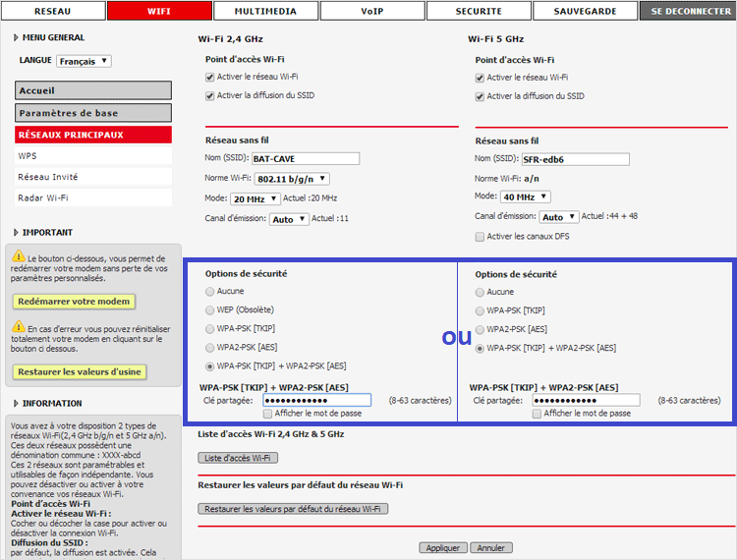The width and height of the screenshot is (737, 560).
Task: Select WEP (Obsolète) security option
Action: point(210,310)
